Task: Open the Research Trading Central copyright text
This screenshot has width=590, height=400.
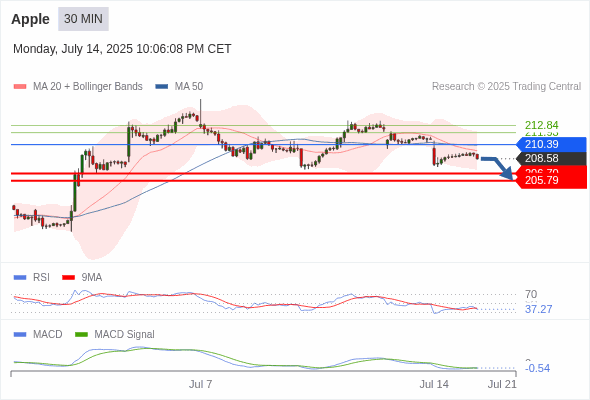Action: coord(506,87)
